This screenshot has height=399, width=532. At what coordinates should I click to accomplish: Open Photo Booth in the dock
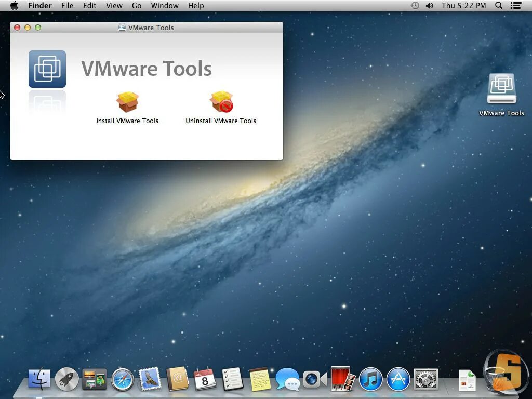(343, 378)
